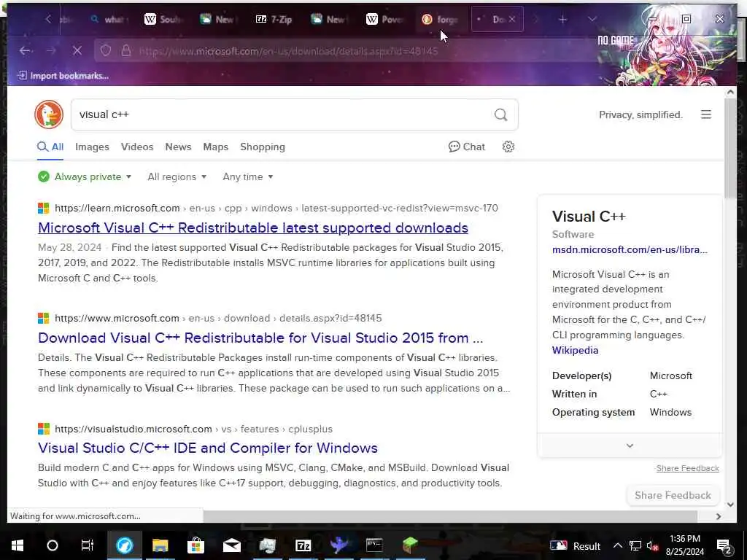Click the horizontal scrollbar right arrow

(719, 516)
